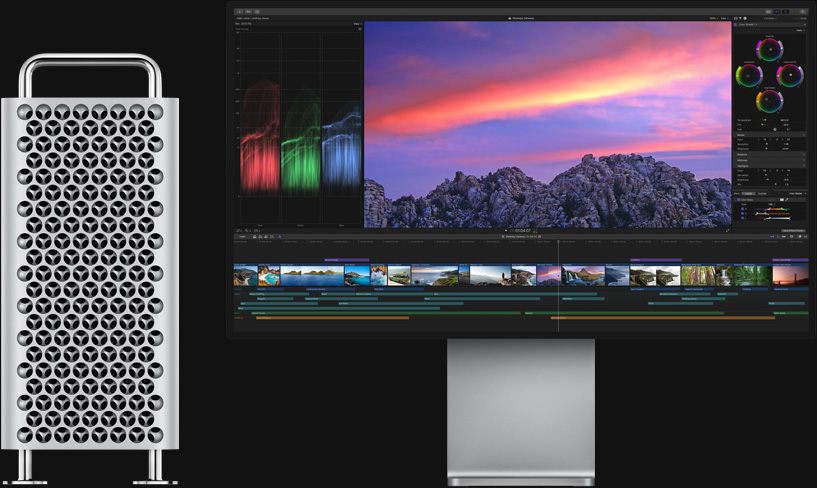Select the Inside mask tab
817x488 pixels.
point(748,193)
